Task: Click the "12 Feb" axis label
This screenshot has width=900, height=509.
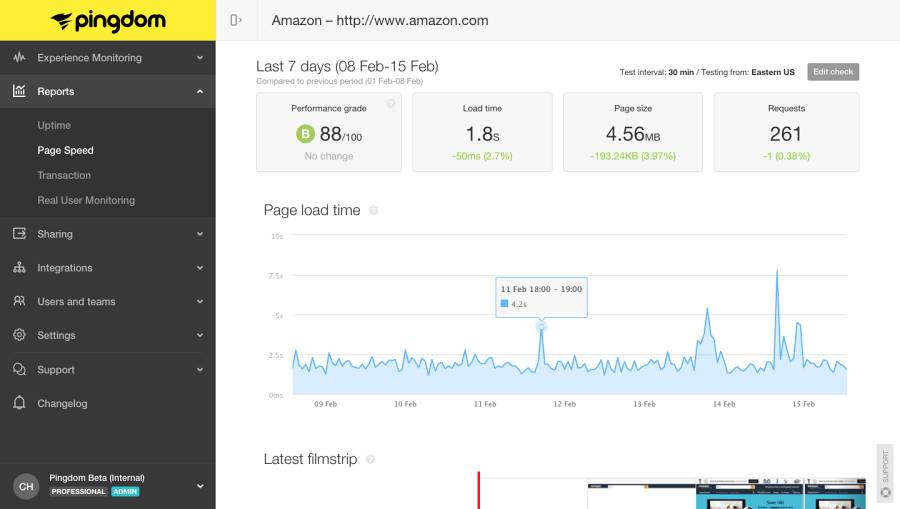Action: point(564,404)
